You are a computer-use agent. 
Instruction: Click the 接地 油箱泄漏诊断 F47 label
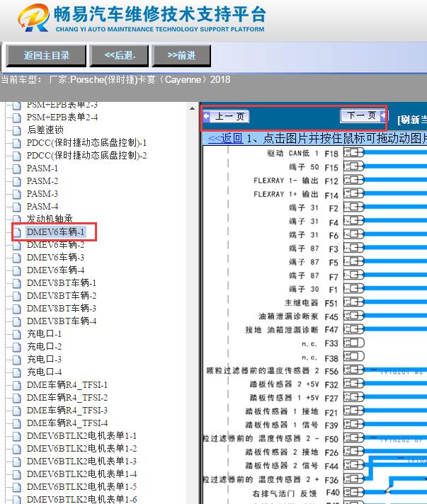pos(292,330)
